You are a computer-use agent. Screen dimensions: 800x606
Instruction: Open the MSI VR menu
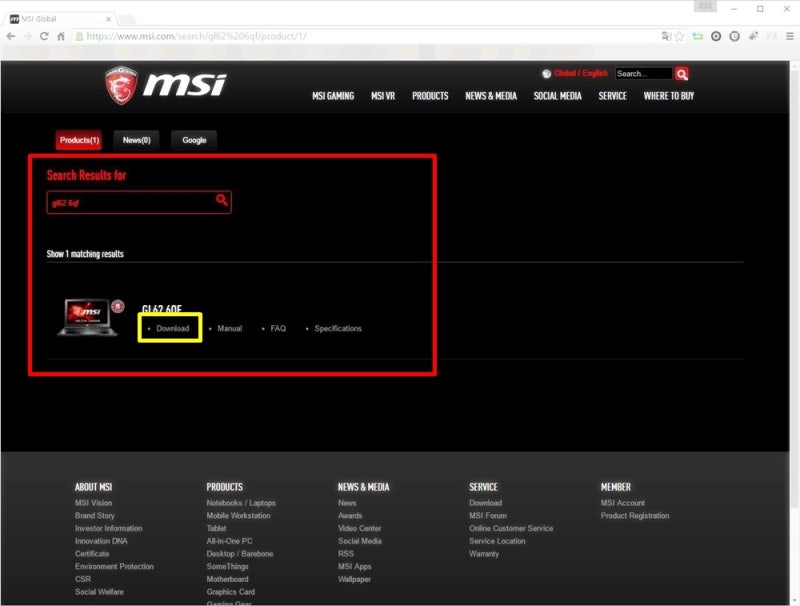[x=383, y=96]
